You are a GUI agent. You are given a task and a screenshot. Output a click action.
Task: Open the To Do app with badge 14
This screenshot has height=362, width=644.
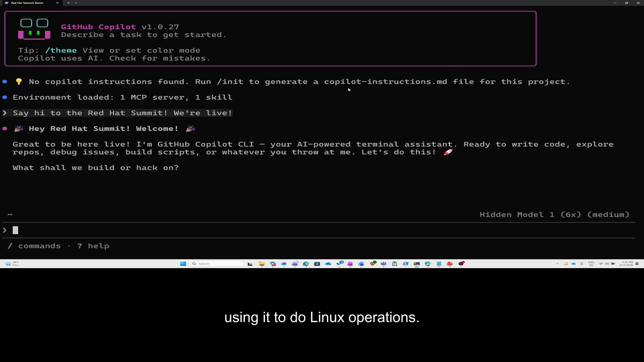coord(340,263)
